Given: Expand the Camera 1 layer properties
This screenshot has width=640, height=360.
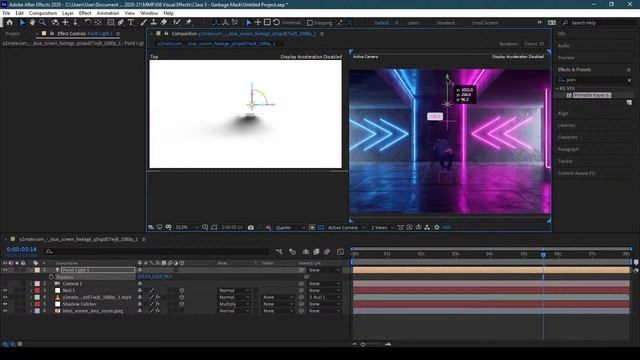Looking at the screenshot, I should [x=31, y=283].
